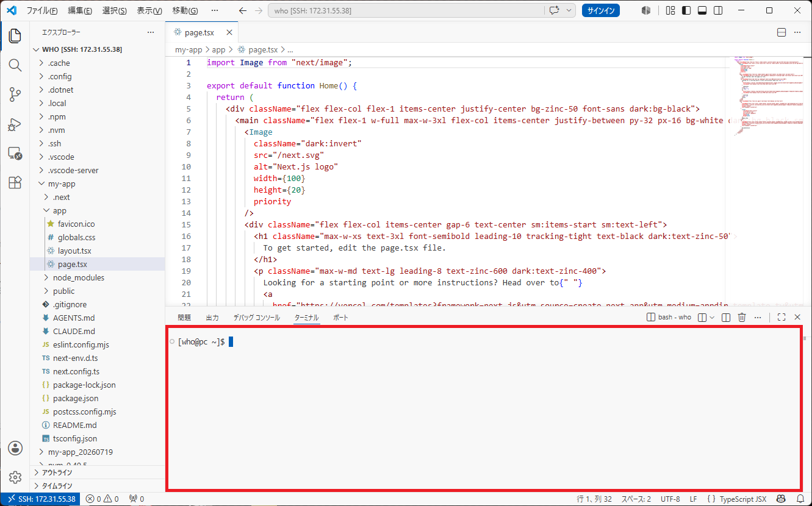This screenshot has width=812, height=506.
Task: Click the LF line ending indicator
Action: click(693, 499)
